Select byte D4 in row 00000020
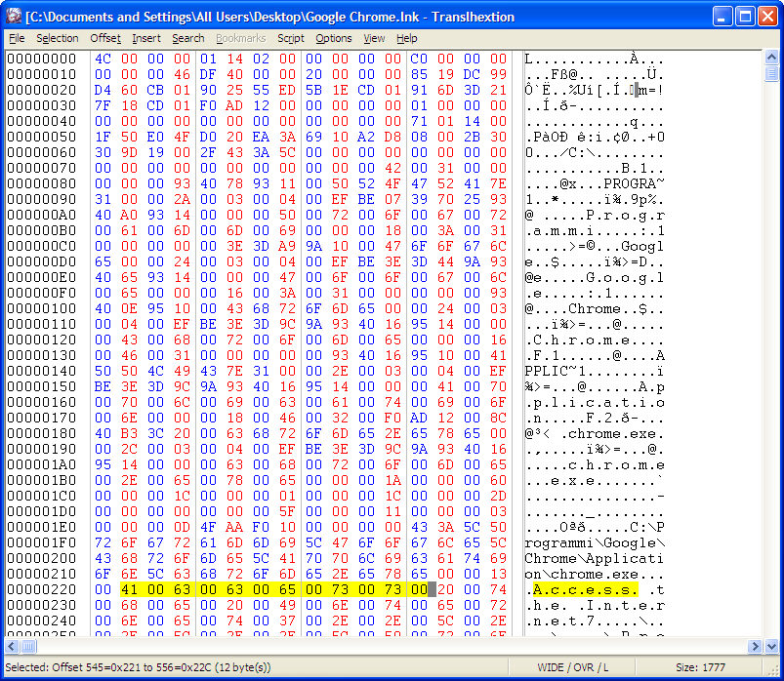784x681 pixels. point(103,91)
